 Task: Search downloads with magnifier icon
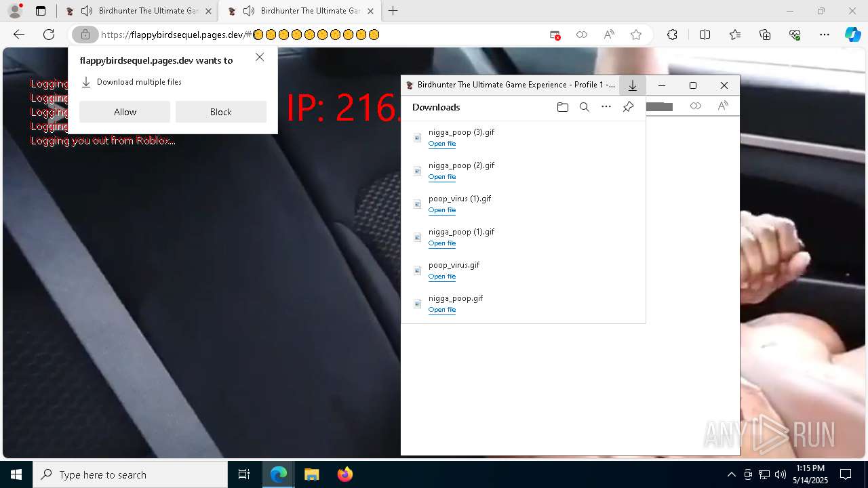585,107
